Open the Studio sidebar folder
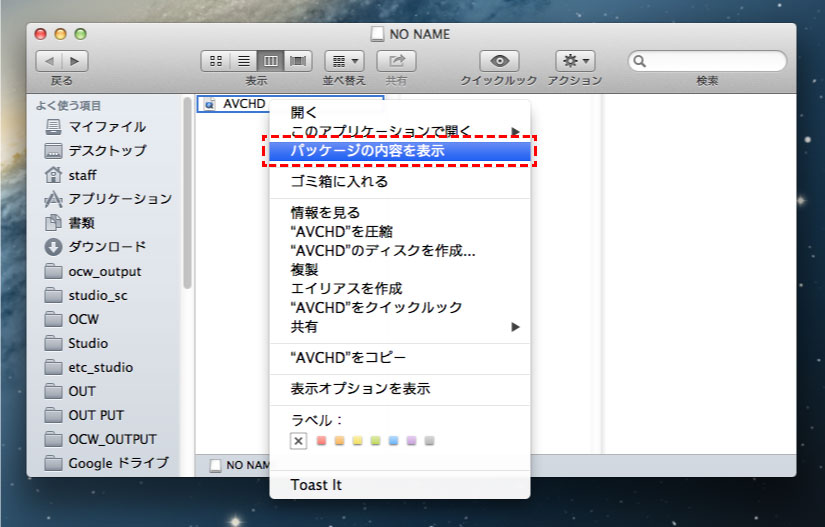The image size is (825, 527). click(76, 343)
